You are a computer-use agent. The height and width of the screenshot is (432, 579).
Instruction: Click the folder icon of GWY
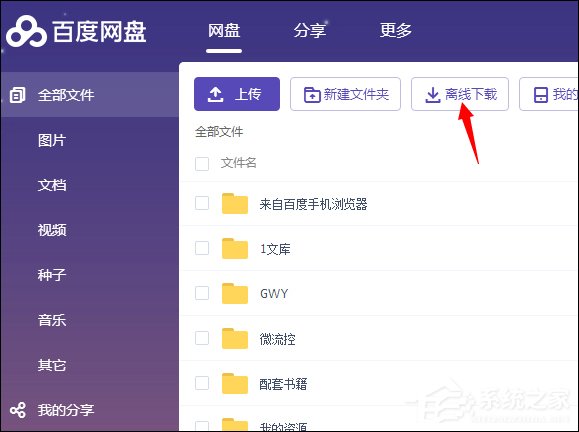click(235, 294)
